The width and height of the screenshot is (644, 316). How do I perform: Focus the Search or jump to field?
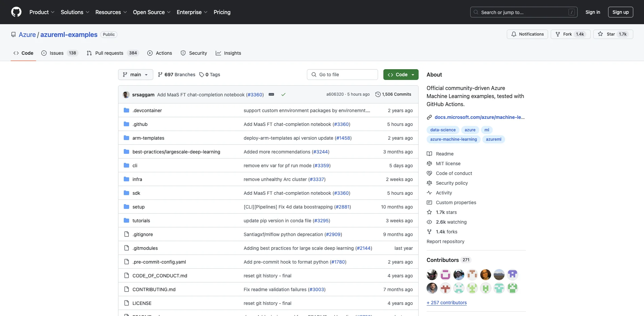coord(524,12)
